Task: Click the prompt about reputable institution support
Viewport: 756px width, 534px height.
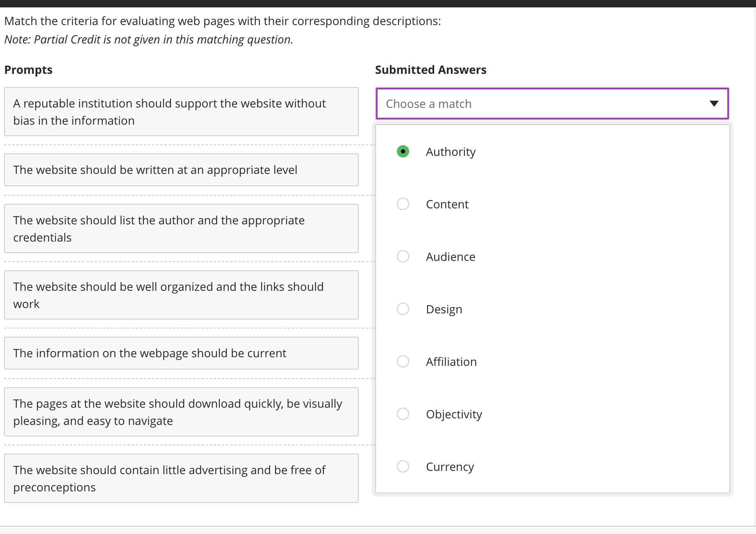Action: point(181,112)
